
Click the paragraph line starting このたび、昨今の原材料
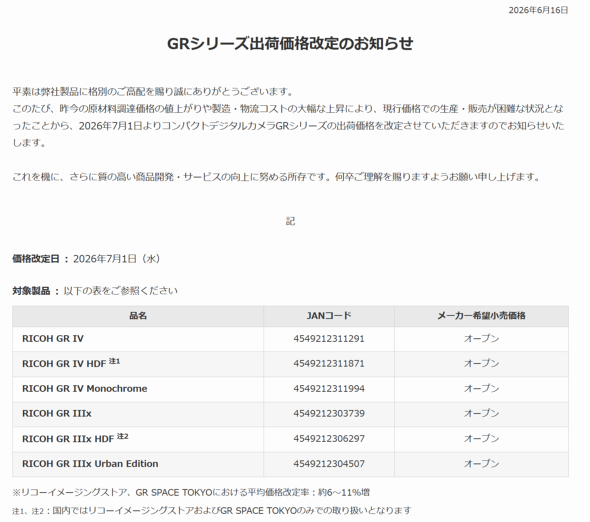click(x=288, y=109)
